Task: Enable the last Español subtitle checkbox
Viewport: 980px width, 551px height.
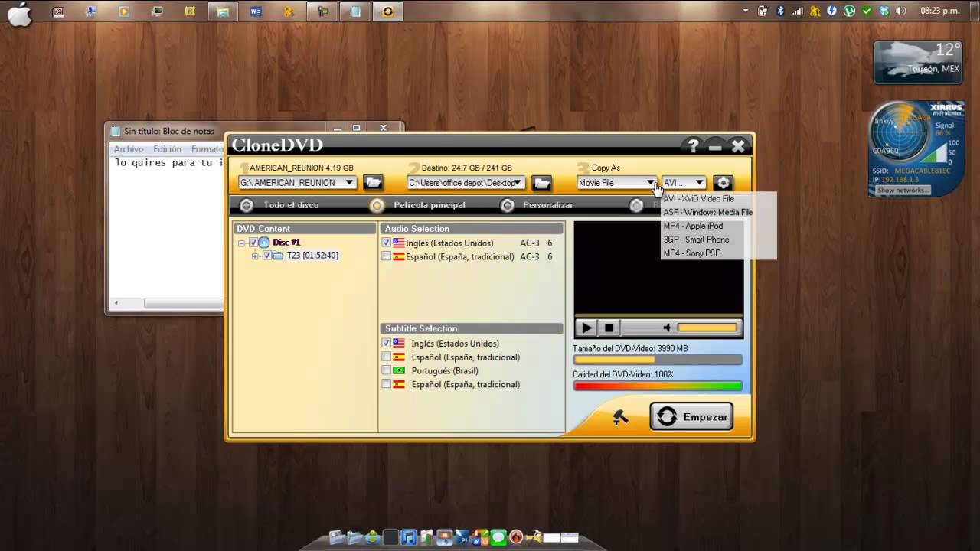Action: pos(387,385)
